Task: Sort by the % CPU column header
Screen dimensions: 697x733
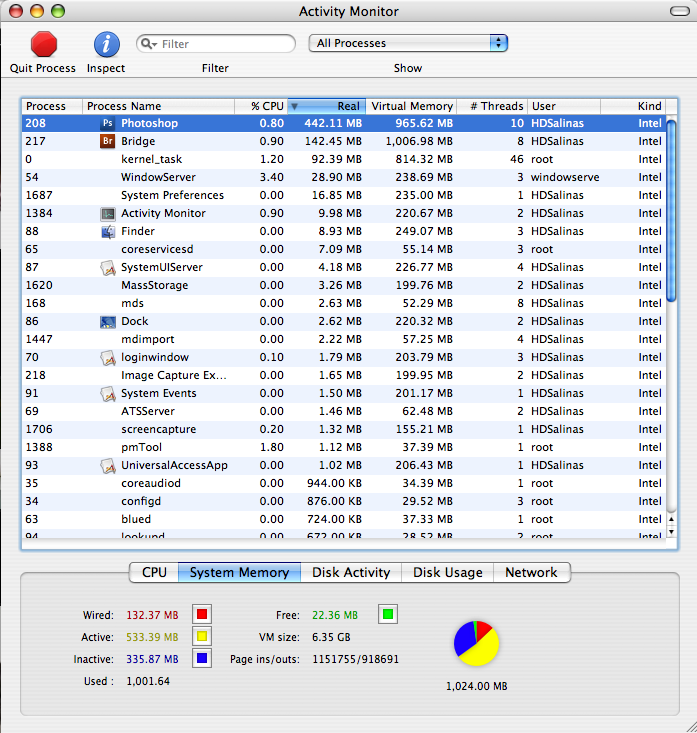Action: (261, 106)
